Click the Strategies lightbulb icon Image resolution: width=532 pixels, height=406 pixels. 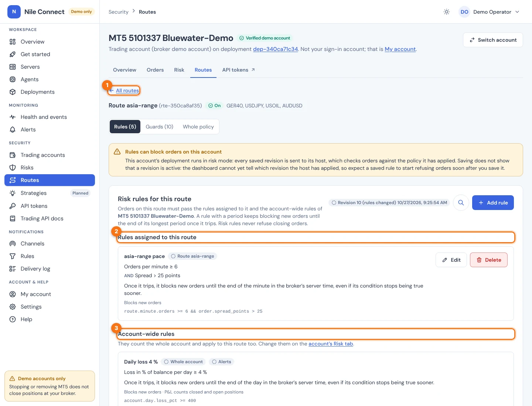[x=13, y=193]
